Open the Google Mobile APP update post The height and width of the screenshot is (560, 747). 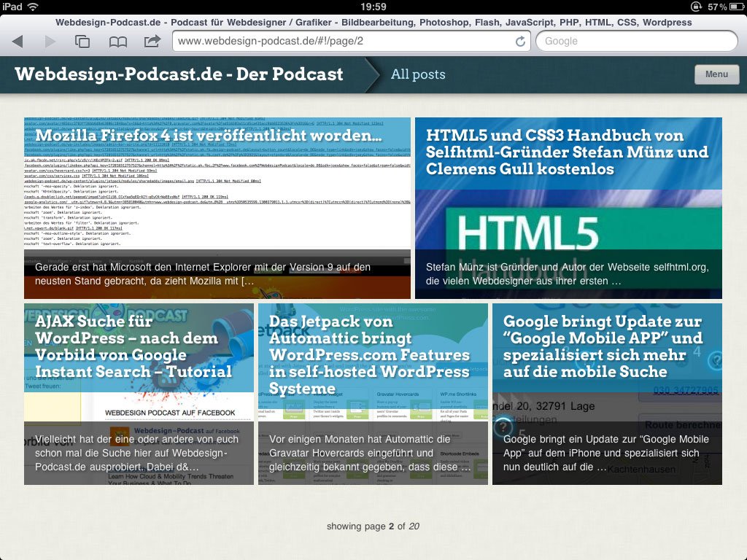(x=603, y=346)
